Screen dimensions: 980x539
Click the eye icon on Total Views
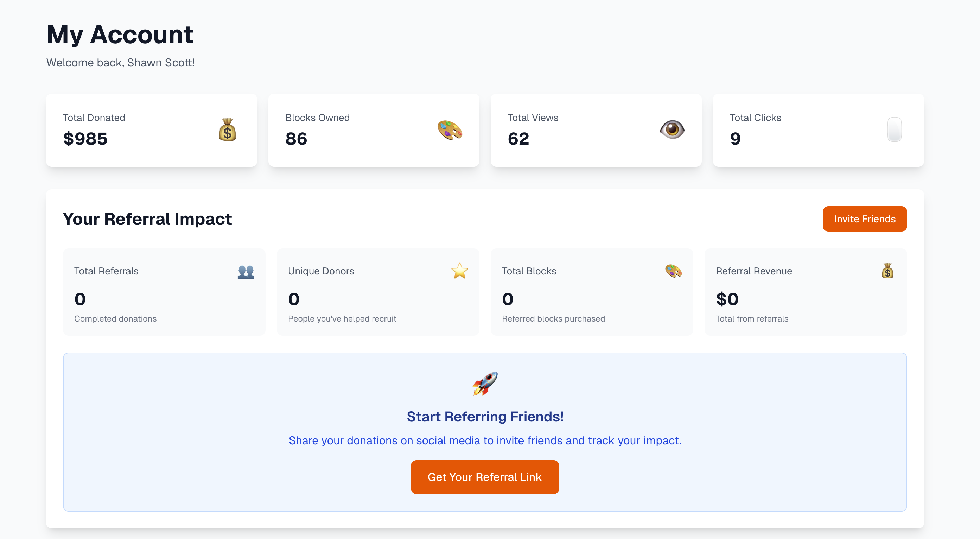click(x=672, y=130)
